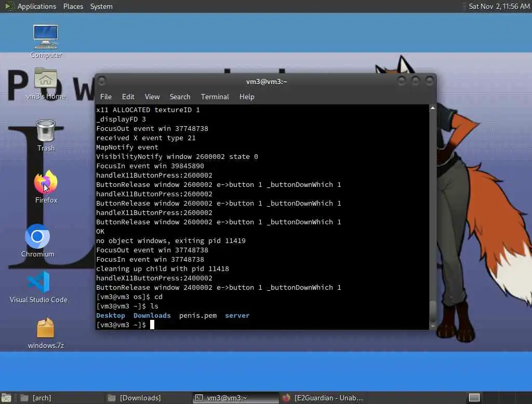This screenshot has height=404, width=532.
Task: Click 'FocusIn event win 39845890' line
Action: [x=150, y=166]
